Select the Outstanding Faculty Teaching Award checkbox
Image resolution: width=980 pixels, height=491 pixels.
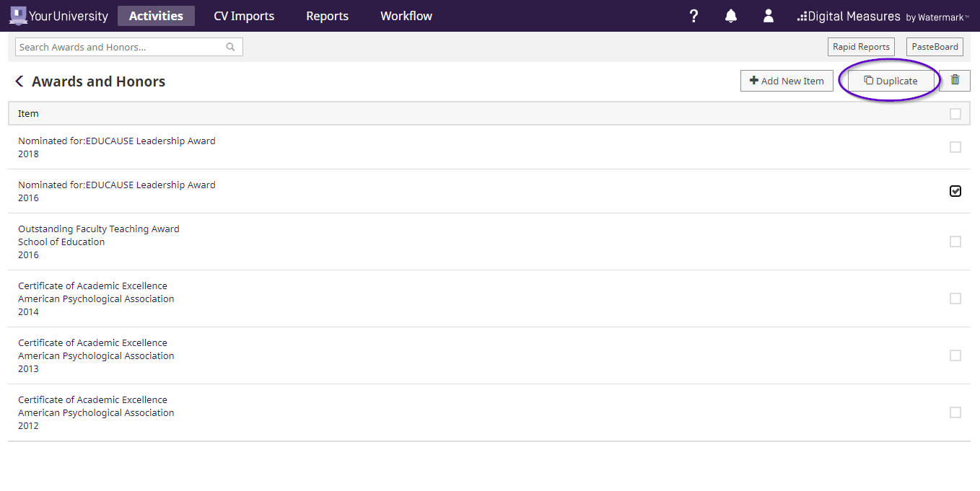click(x=955, y=242)
